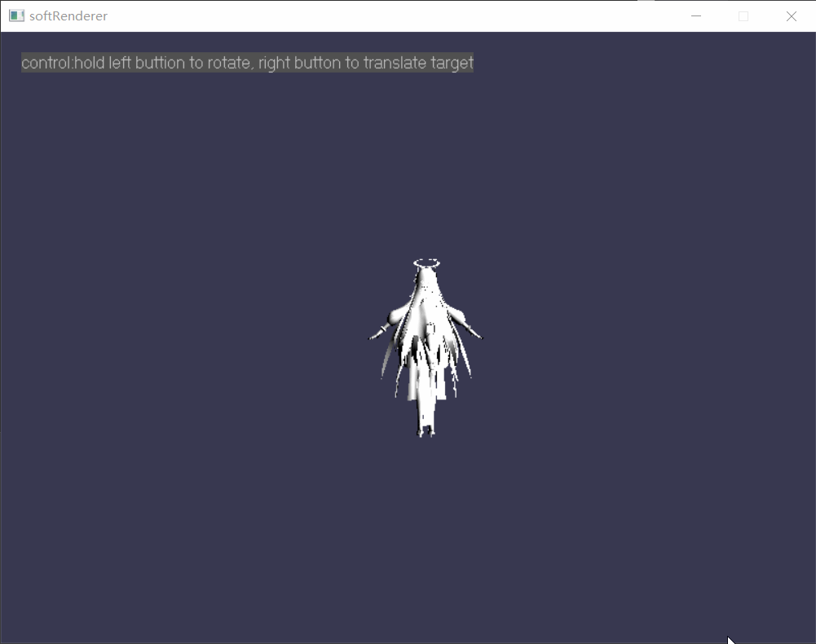Click the halo ring above the model's head

point(426,263)
